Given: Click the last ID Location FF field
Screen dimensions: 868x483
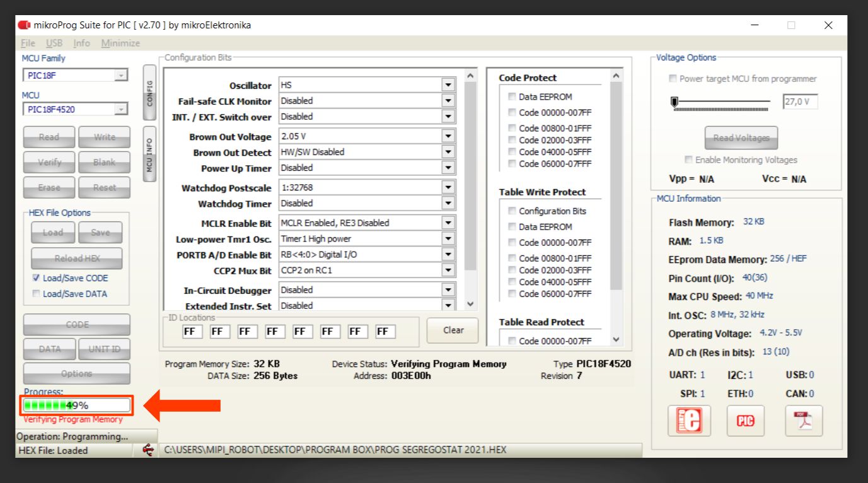Looking at the screenshot, I should pyautogui.click(x=385, y=332).
